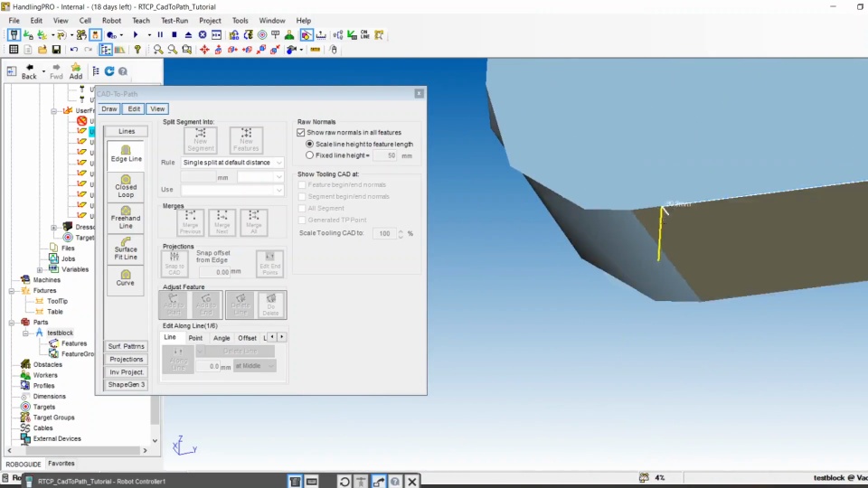This screenshot has height=488, width=868.
Task: Click the Projections button
Action: click(127, 359)
